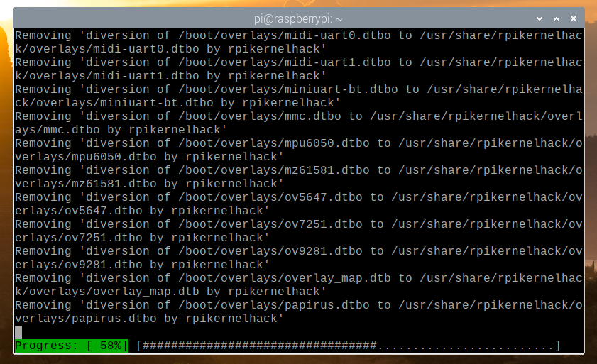Click the '/boot/overlays/miniuart-bt.dtbo' path text
597x364 pixels.
pyautogui.click(x=287, y=89)
